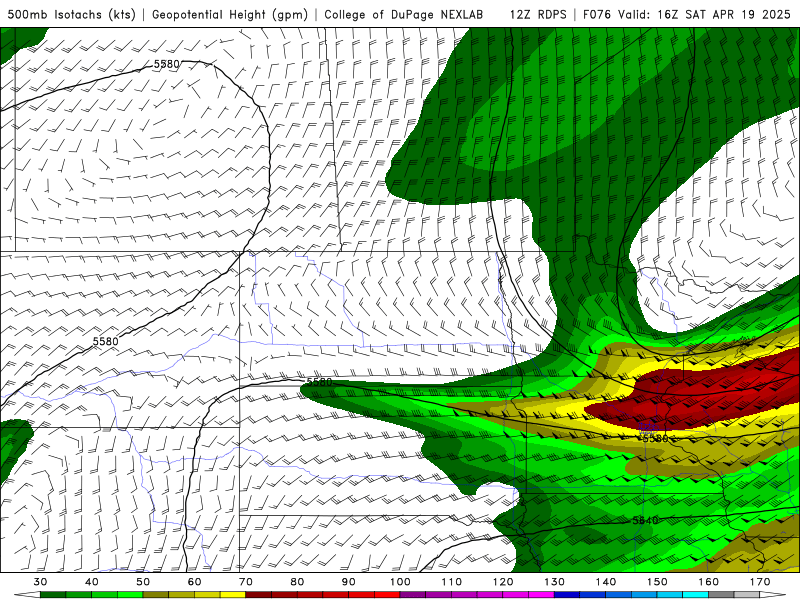Click the '500mb Isotachs (kts)' title text
This screenshot has height=600, width=800.
(x=71, y=14)
